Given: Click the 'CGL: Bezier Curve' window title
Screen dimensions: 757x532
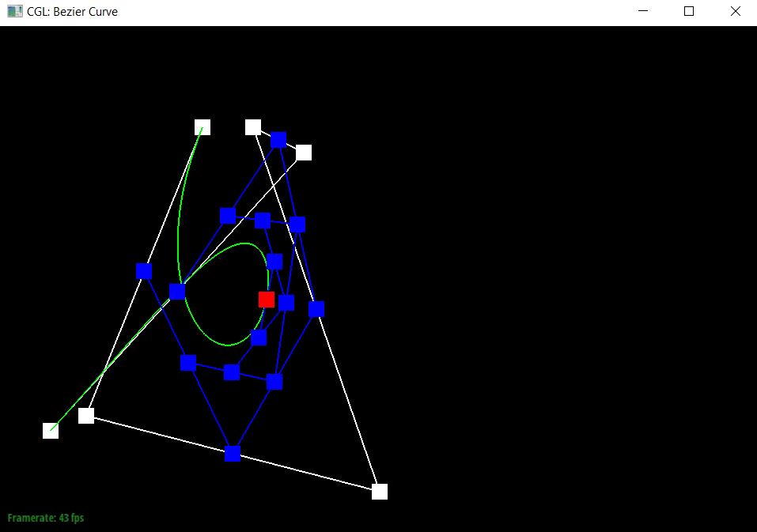Looking at the screenshot, I should click(73, 12).
